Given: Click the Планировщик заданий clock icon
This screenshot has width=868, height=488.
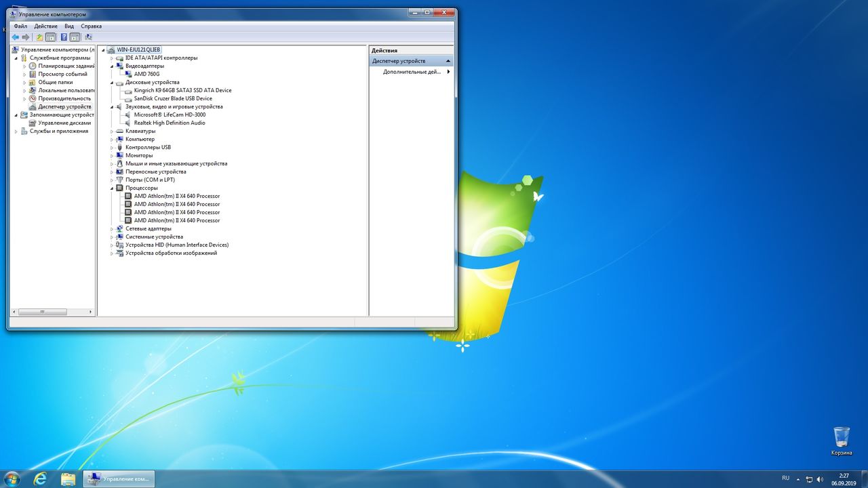Looking at the screenshot, I should (x=33, y=66).
